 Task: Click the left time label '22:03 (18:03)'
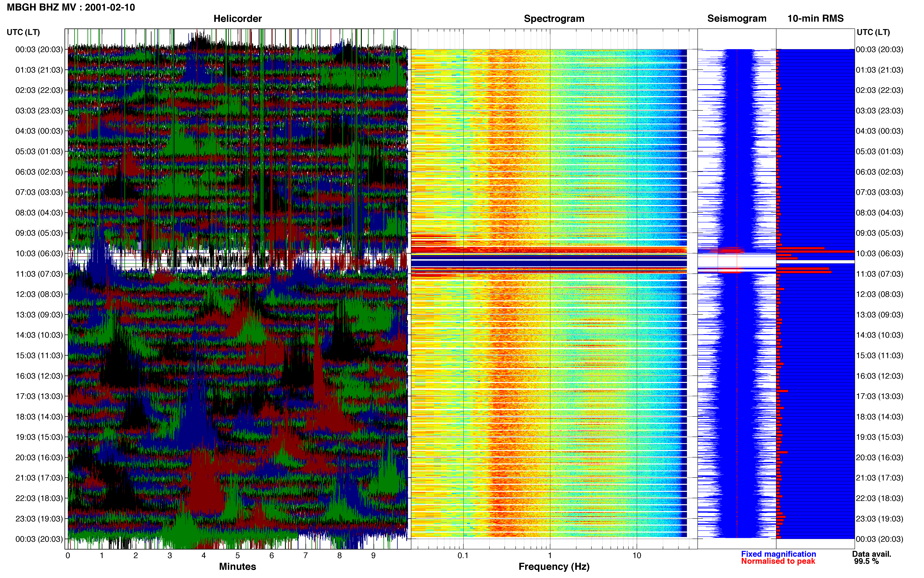pyautogui.click(x=39, y=498)
